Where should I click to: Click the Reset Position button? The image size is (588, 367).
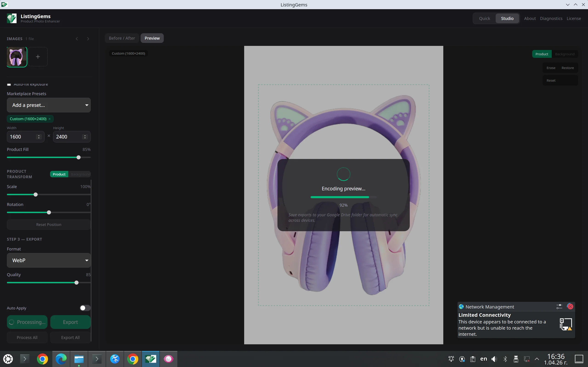click(48, 224)
